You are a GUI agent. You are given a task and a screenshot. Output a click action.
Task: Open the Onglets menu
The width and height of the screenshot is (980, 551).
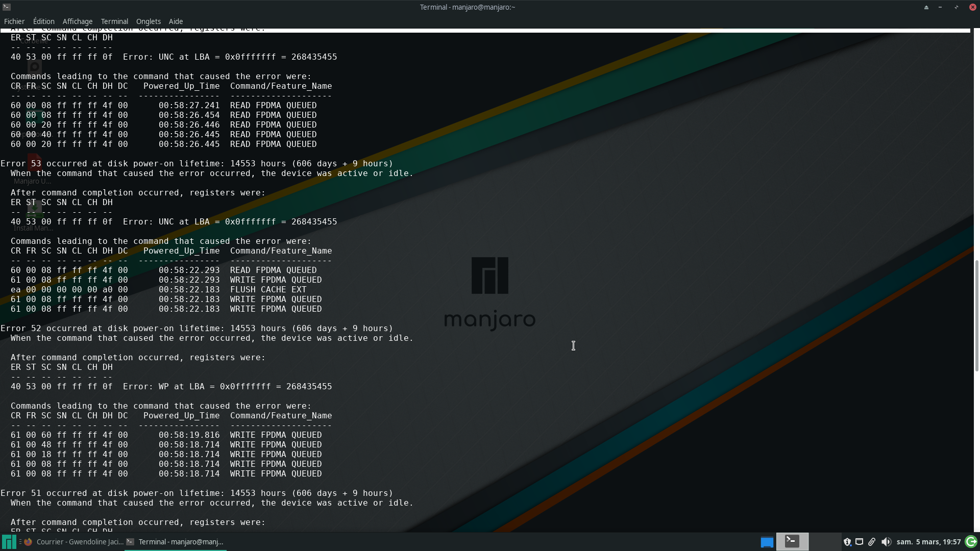[x=149, y=21]
